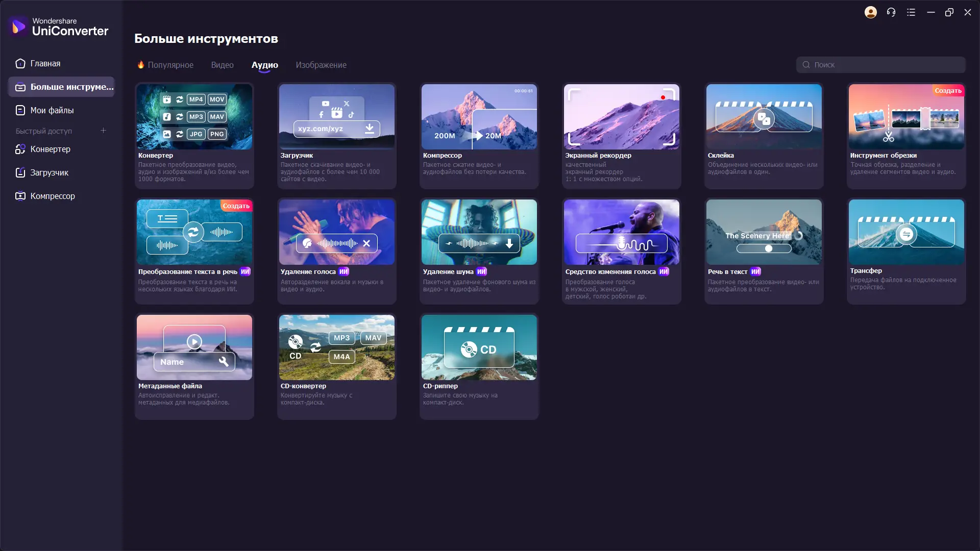Open the hamburger menu list icon
The image size is (980, 551).
pos(911,12)
